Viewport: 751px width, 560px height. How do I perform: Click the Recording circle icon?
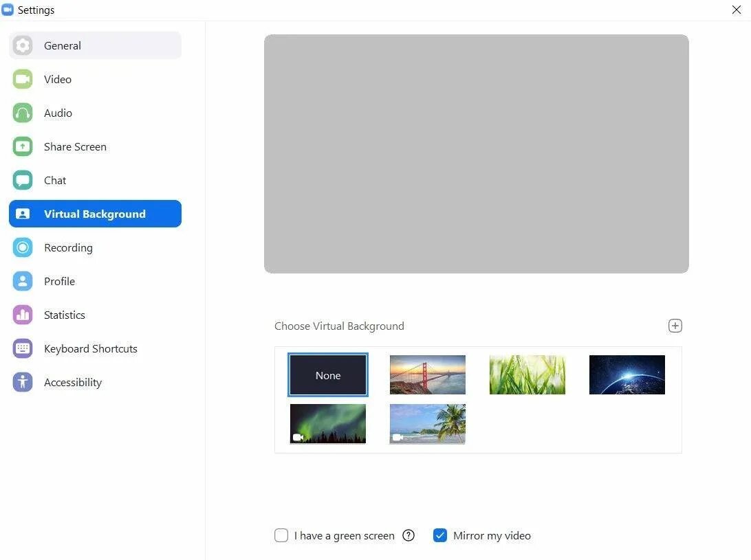(x=23, y=247)
